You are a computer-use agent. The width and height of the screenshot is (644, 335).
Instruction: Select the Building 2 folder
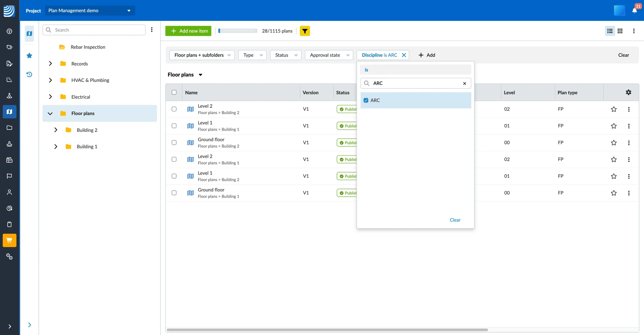(87, 130)
